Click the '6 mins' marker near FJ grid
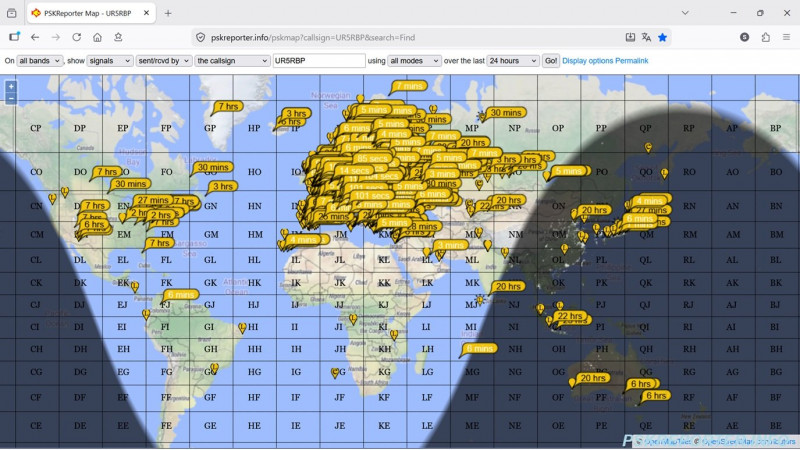Image resolution: width=800 pixels, height=450 pixels. [181, 294]
